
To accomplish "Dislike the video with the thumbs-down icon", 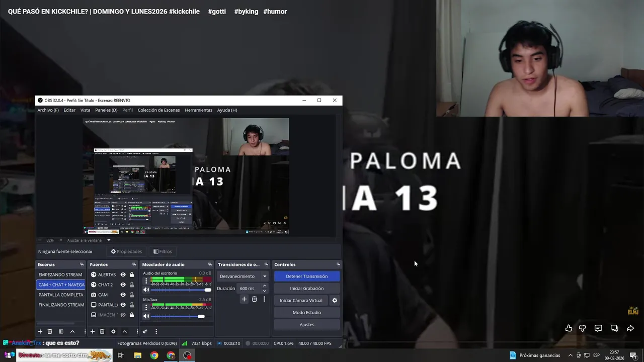I will (x=583, y=328).
